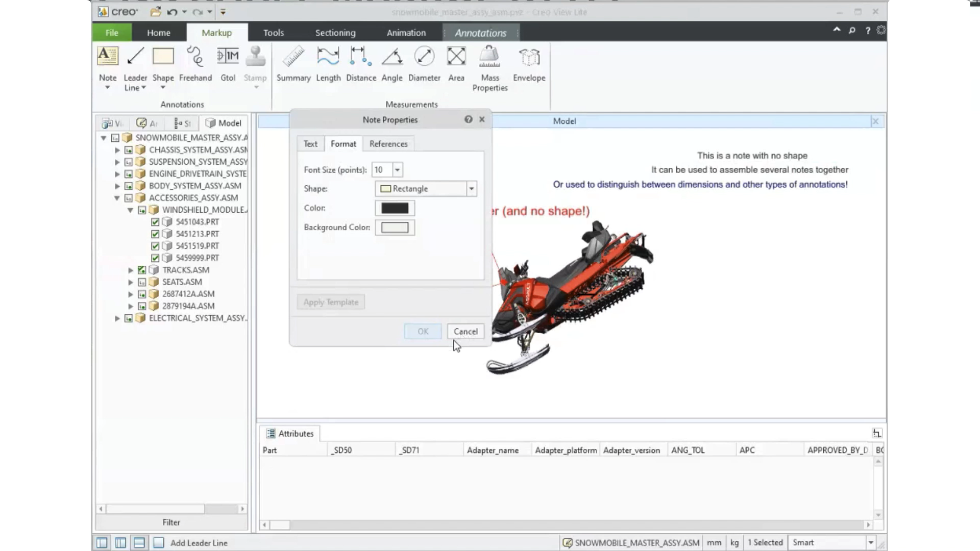The height and width of the screenshot is (551, 980).
Task: Click the model tree horizontal scrollbar
Action: pyautogui.click(x=171, y=509)
